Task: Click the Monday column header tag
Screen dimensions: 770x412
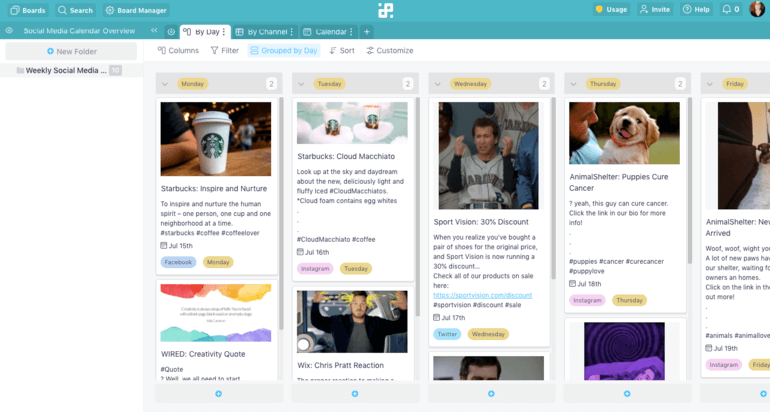Action: 192,84
